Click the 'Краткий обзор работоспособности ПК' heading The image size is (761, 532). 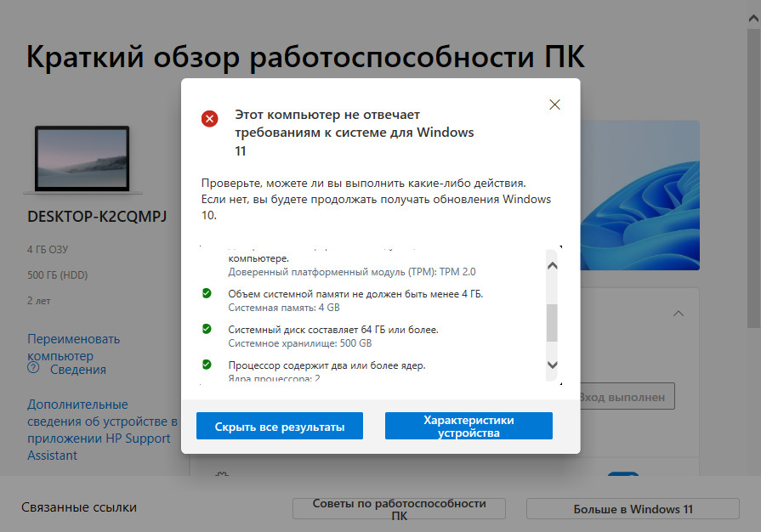coord(305,57)
